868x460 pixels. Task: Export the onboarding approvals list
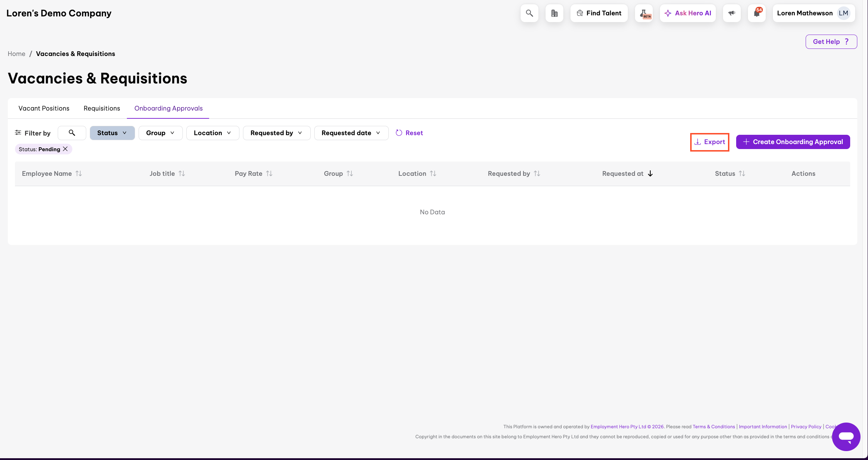pos(709,142)
